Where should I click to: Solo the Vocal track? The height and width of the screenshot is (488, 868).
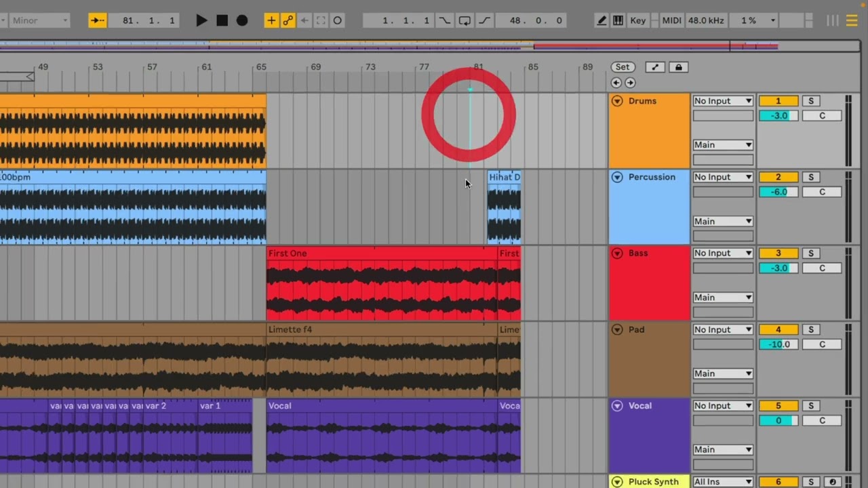(x=811, y=405)
